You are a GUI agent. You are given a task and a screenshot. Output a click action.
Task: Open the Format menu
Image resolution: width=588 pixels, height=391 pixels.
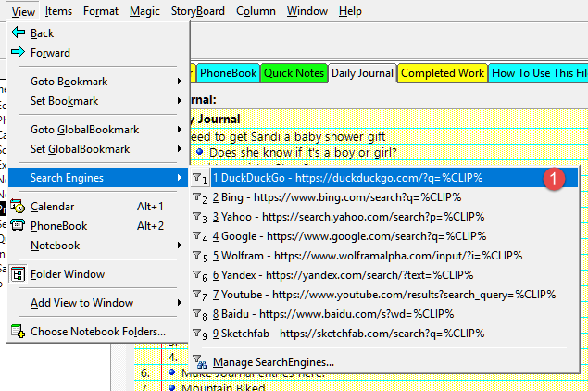point(101,11)
